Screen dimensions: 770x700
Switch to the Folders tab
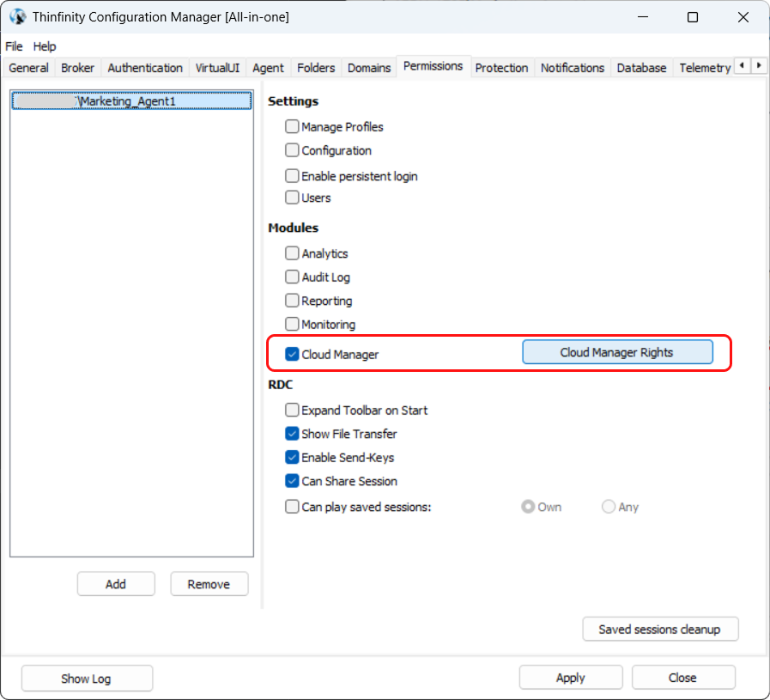tap(316, 68)
